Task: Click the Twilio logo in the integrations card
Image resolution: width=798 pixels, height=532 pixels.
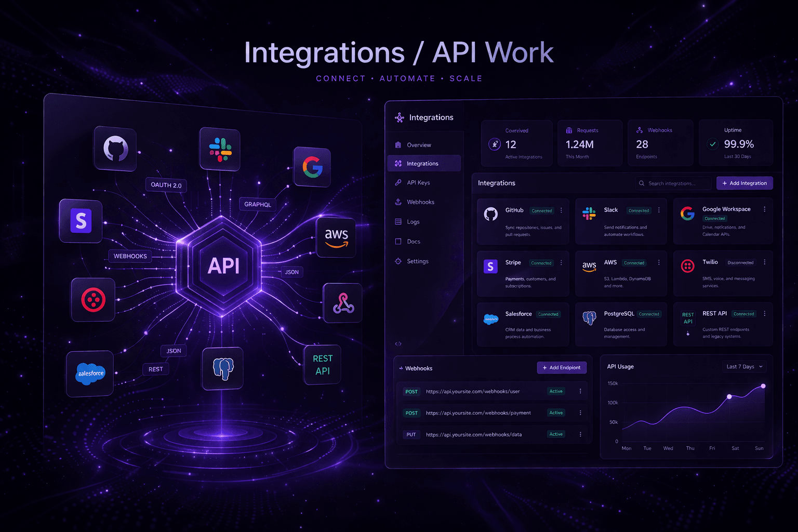Action: pos(688,267)
